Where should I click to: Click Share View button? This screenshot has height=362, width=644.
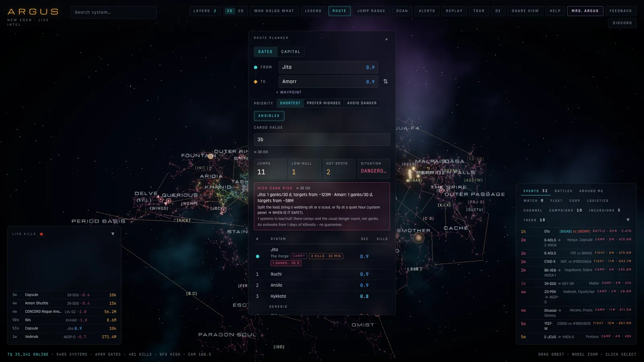525,11
